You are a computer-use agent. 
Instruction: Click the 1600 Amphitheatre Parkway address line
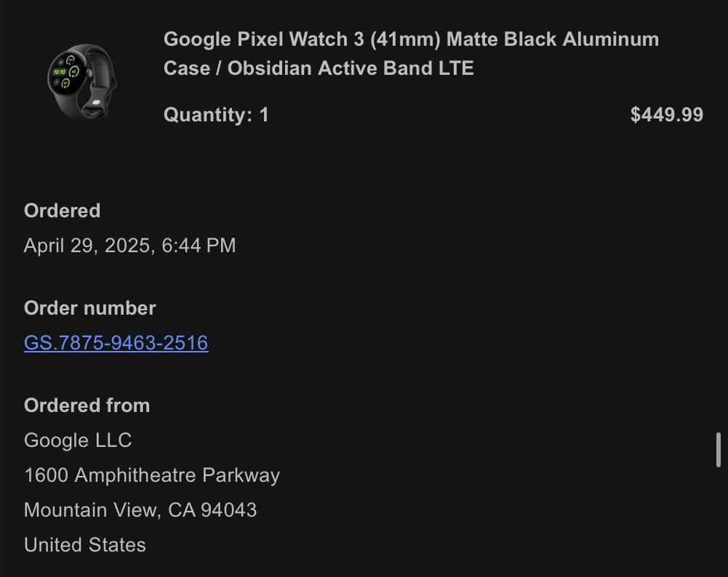(152, 475)
